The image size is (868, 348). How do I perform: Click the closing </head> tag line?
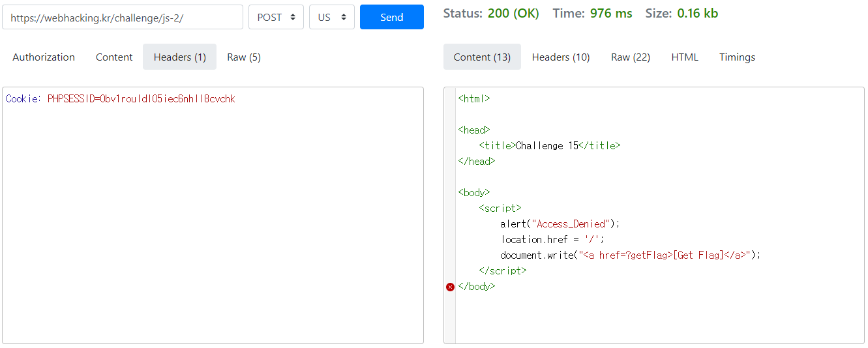(x=477, y=162)
